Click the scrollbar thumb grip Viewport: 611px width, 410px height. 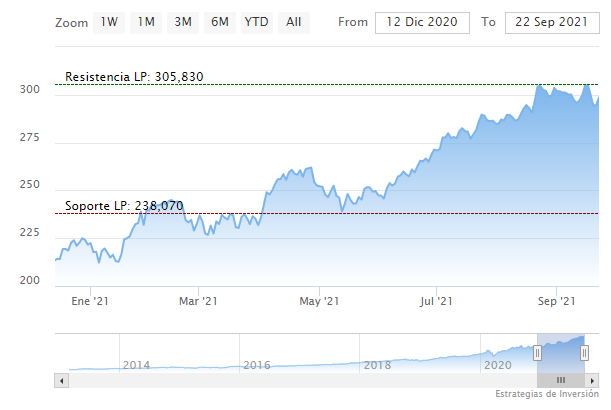pos(561,380)
